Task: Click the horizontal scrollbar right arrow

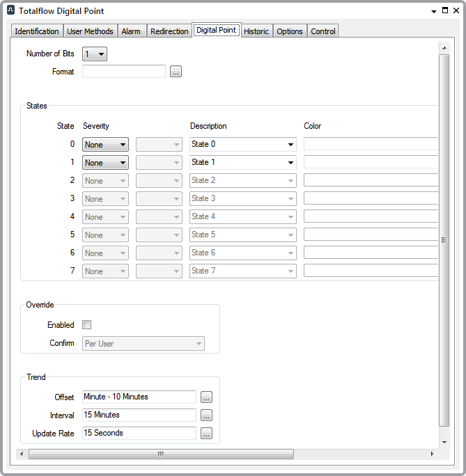Action: click(432, 454)
